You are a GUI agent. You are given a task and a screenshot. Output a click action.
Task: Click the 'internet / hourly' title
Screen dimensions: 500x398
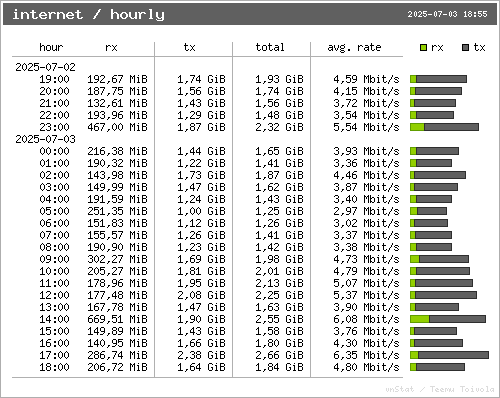pyautogui.click(x=88, y=15)
